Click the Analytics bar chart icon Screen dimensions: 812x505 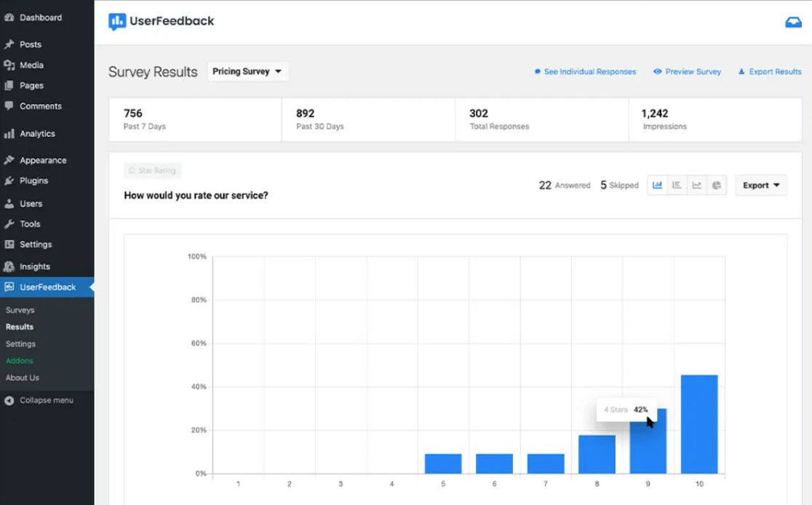tap(9, 134)
